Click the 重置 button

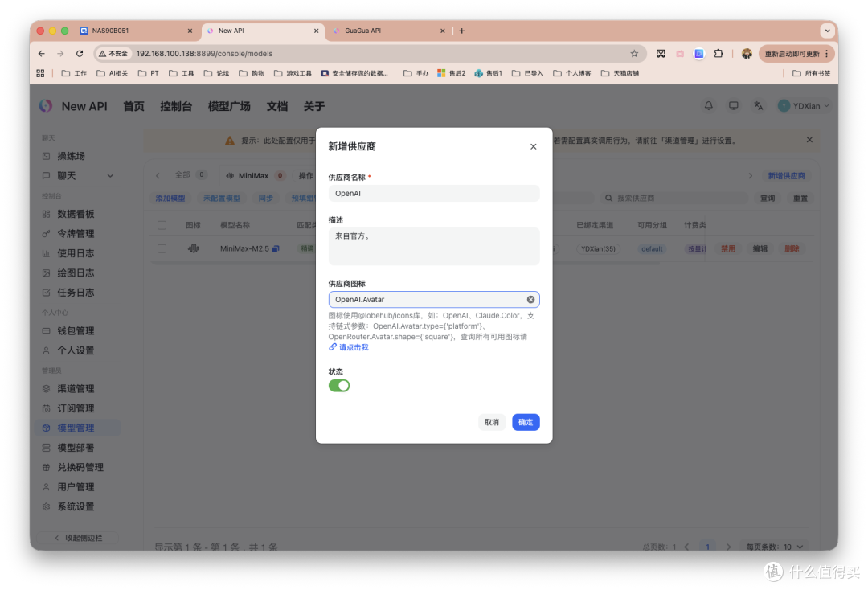click(x=800, y=199)
